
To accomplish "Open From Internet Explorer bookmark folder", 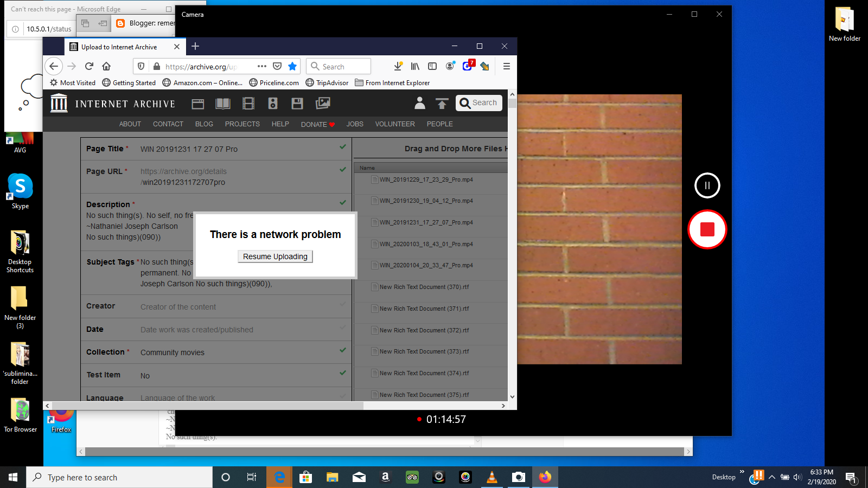I will tap(392, 83).
